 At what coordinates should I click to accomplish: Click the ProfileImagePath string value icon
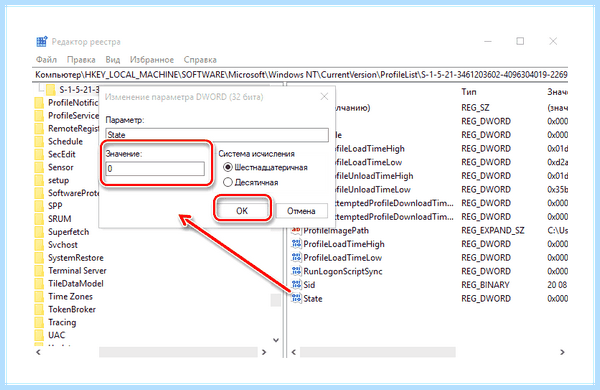296,230
